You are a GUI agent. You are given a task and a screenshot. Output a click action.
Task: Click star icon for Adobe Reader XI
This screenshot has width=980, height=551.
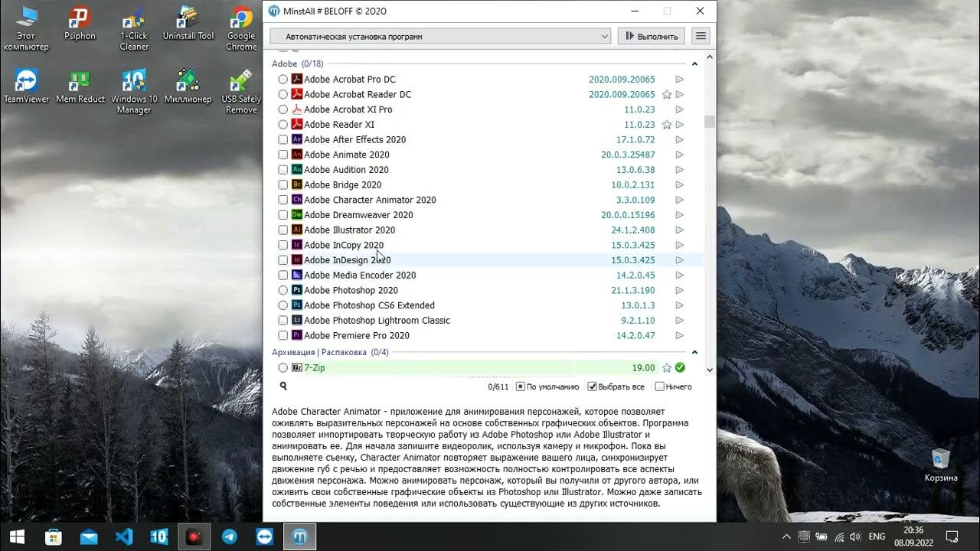[x=667, y=125]
